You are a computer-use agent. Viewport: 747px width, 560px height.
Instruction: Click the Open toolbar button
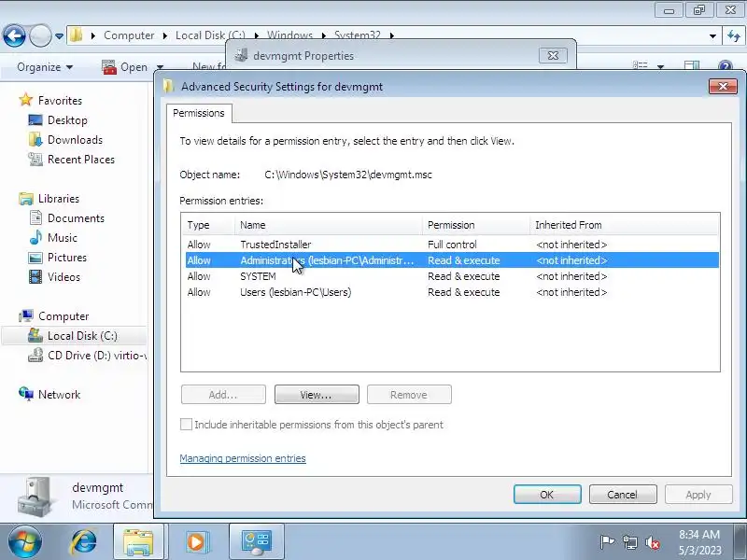click(125, 67)
